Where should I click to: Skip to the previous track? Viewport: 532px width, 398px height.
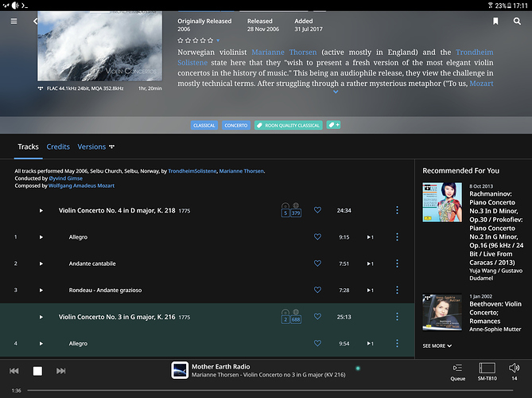point(14,371)
